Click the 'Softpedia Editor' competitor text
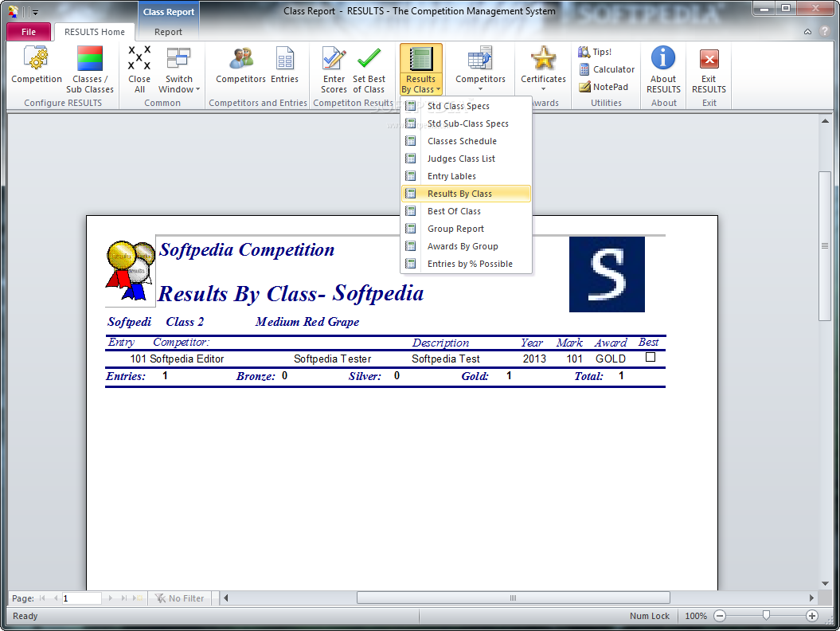Viewport: 840px width, 631px height. tap(187, 359)
